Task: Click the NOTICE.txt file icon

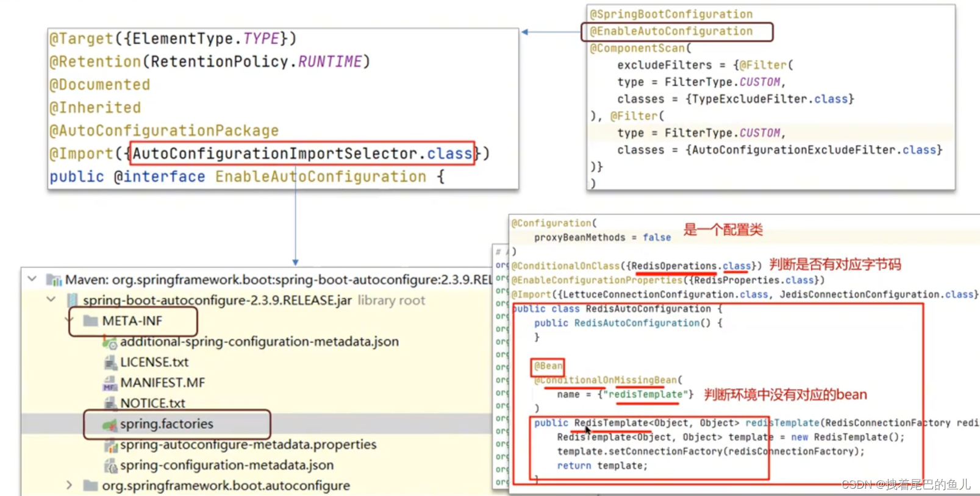Action: (110, 403)
